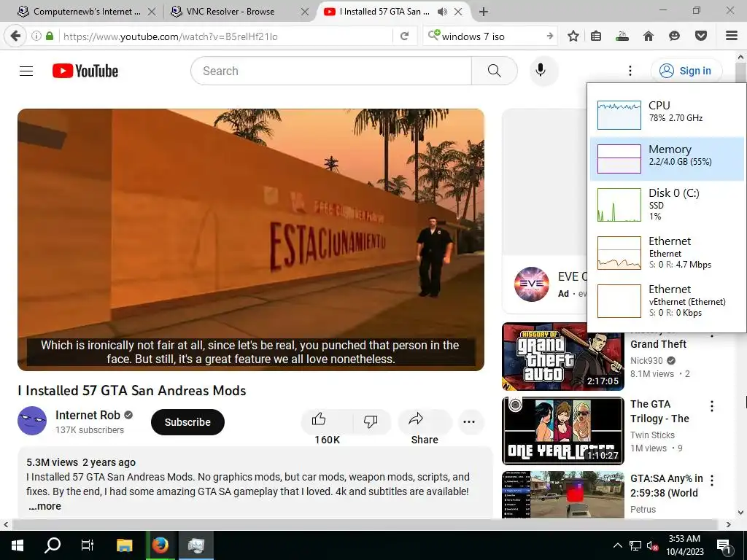The width and height of the screenshot is (747, 560).
Task: Open the Windows Start menu
Action: [18, 545]
